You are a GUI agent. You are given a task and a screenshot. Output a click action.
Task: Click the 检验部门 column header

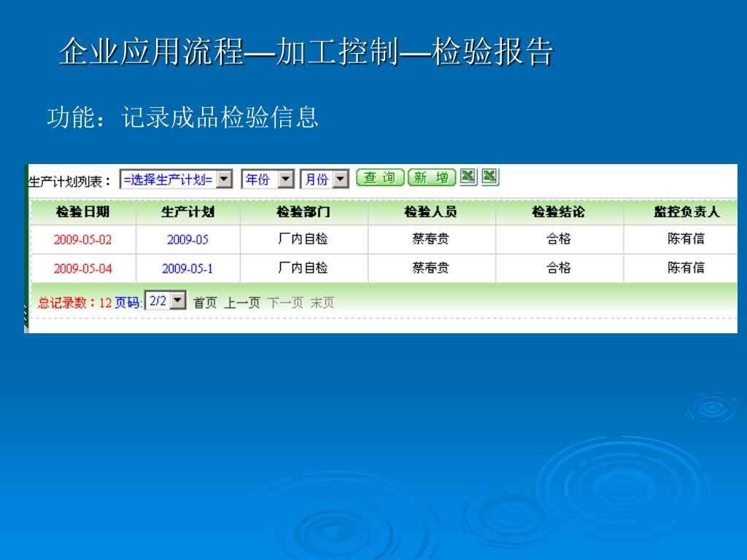click(303, 212)
